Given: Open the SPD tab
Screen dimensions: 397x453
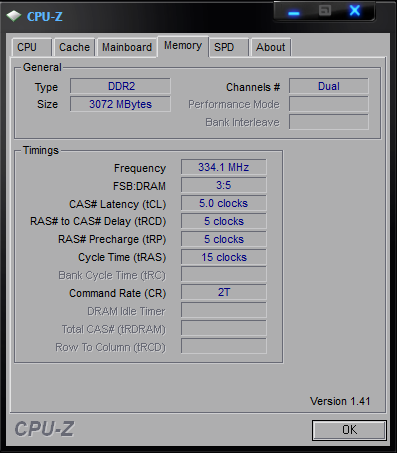Looking at the screenshot, I should (x=229, y=47).
